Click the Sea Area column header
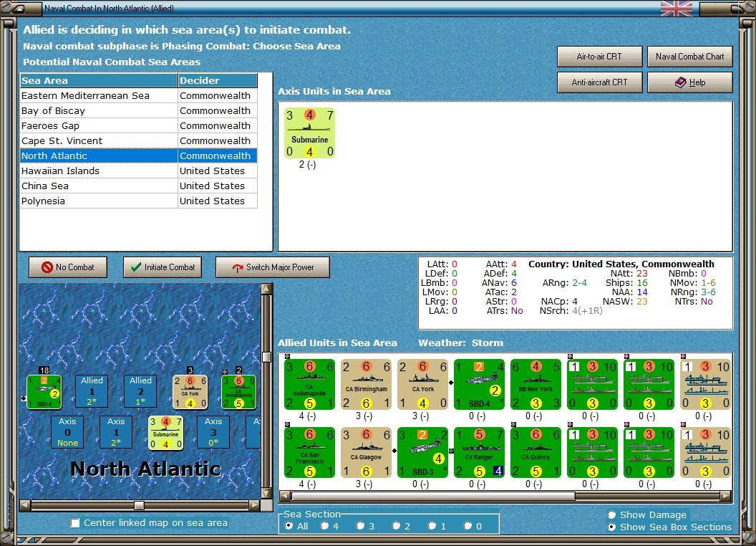Image resolution: width=756 pixels, height=546 pixels. (99, 81)
